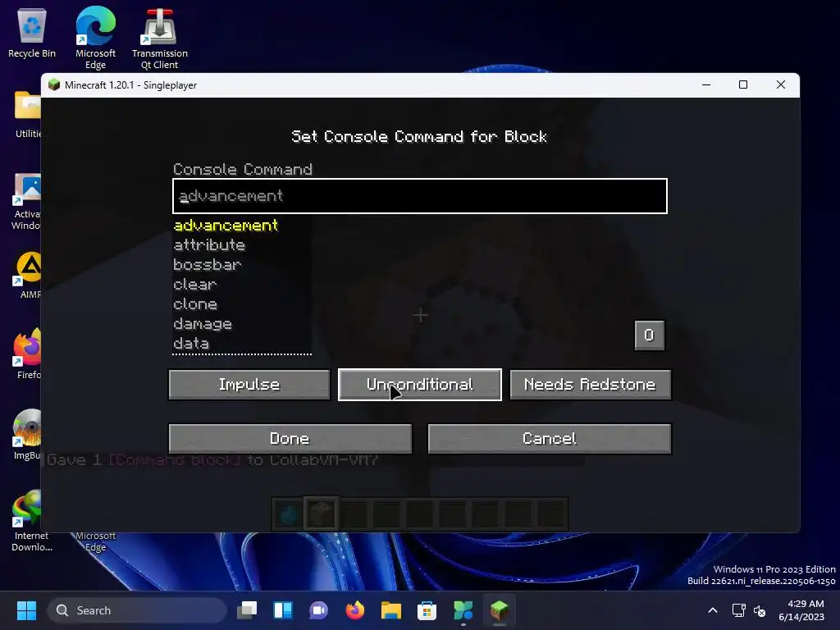This screenshot has width=840, height=630.
Task: Focus the Console Command input field
Action: (420, 196)
